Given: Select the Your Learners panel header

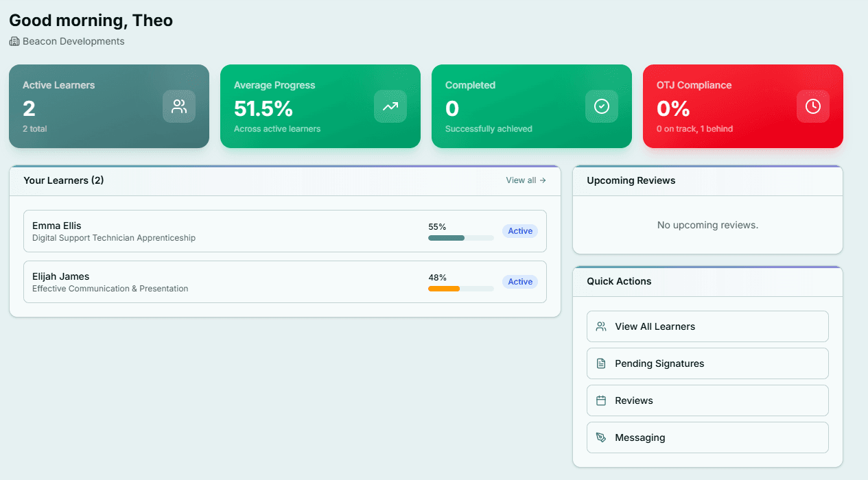Looking at the screenshot, I should 64,180.
